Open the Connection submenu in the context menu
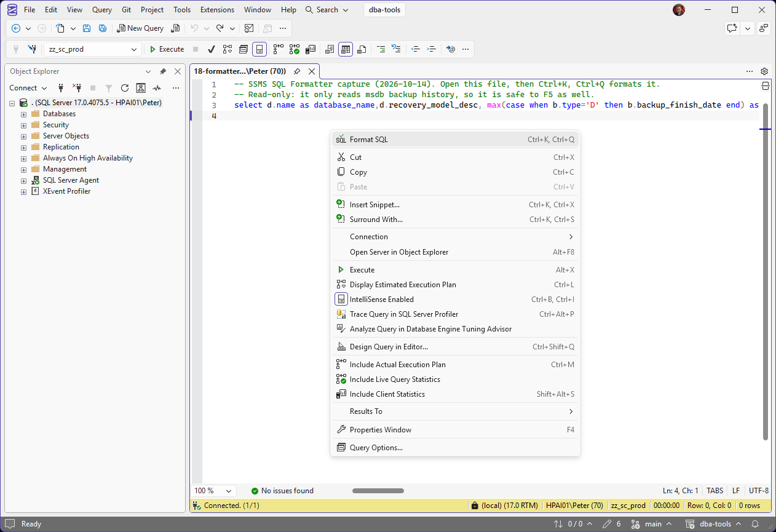Screen dimensions: 776x532 click(455, 237)
